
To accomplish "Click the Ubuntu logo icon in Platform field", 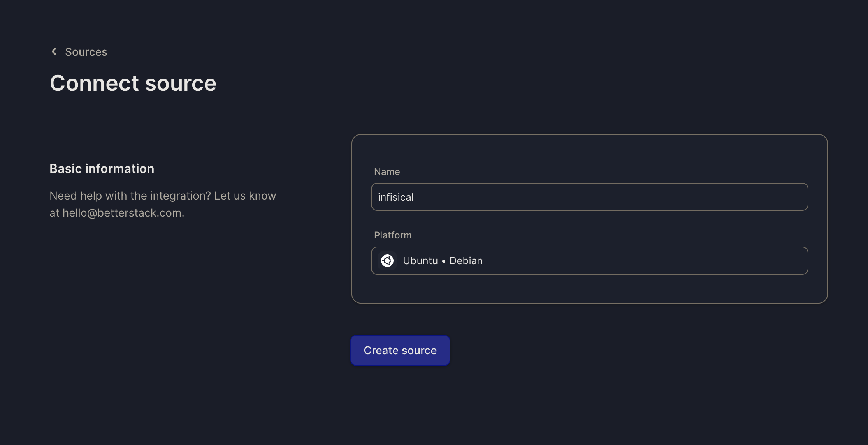I will pyautogui.click(x=387, y=261).
